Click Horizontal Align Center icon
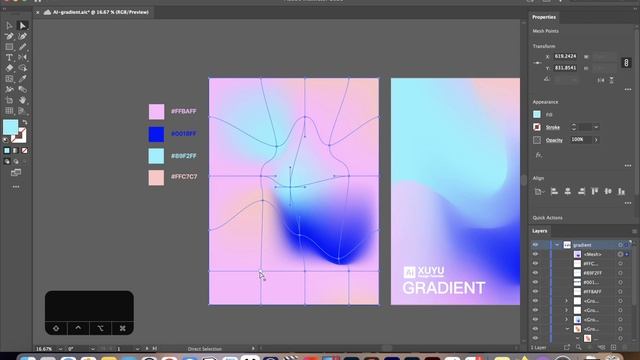 pyautogui.click(x=568, y=191)
